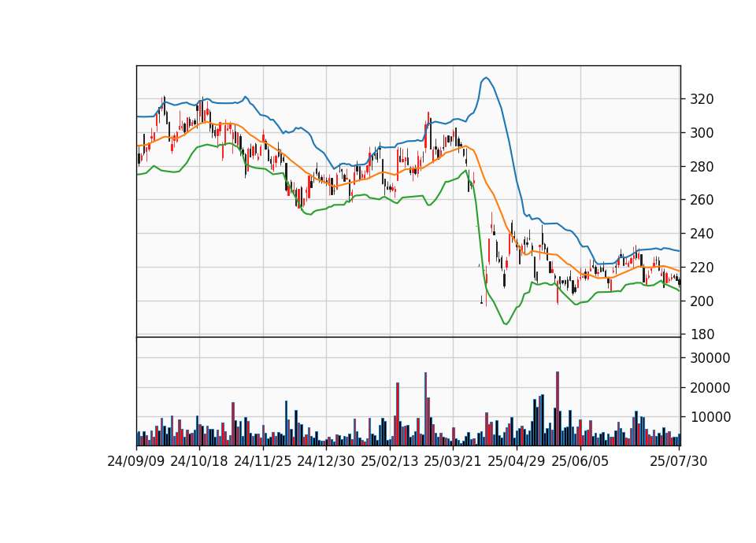Click the 24/11/25 date label
This screenshot has width=756, height=543.
(x=263, y=462)
